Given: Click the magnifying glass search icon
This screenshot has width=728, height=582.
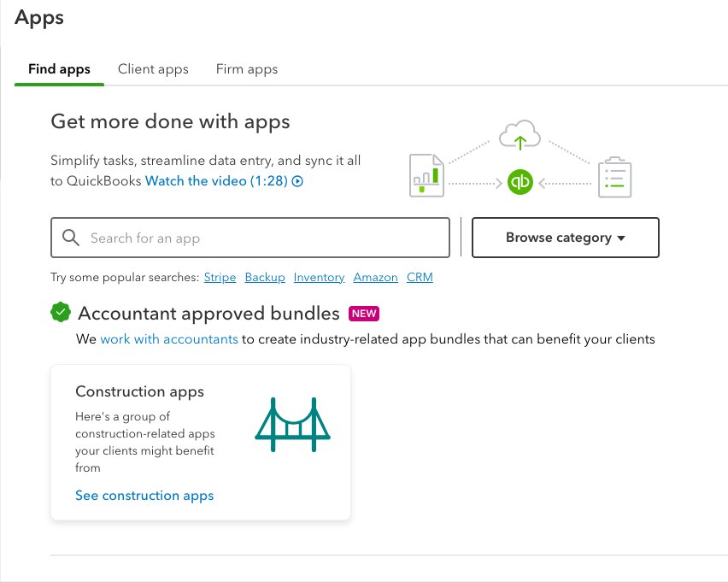Looking at the screenshot, I should 71,238.
